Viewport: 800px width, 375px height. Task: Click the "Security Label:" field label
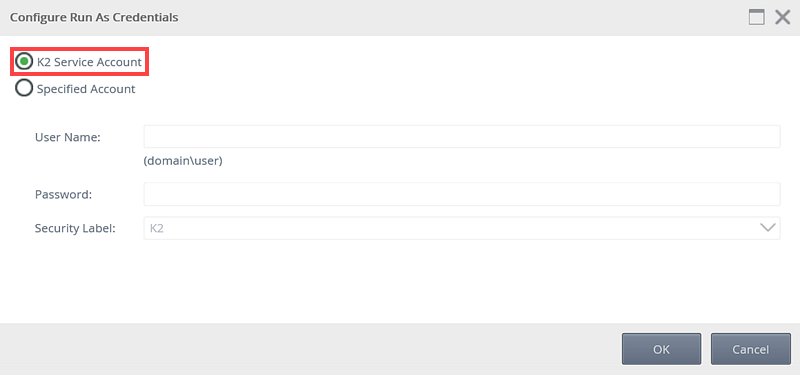click(76, 228)
